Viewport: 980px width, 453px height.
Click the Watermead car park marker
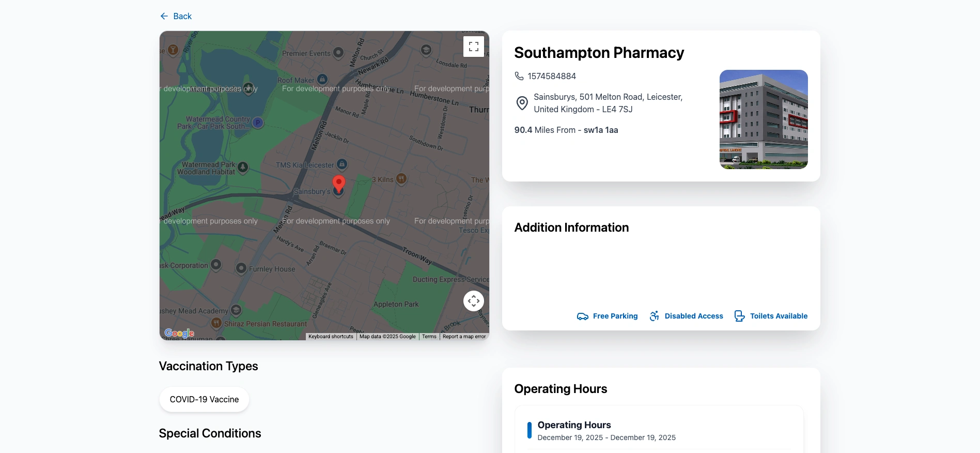click(x=257, y=123)
